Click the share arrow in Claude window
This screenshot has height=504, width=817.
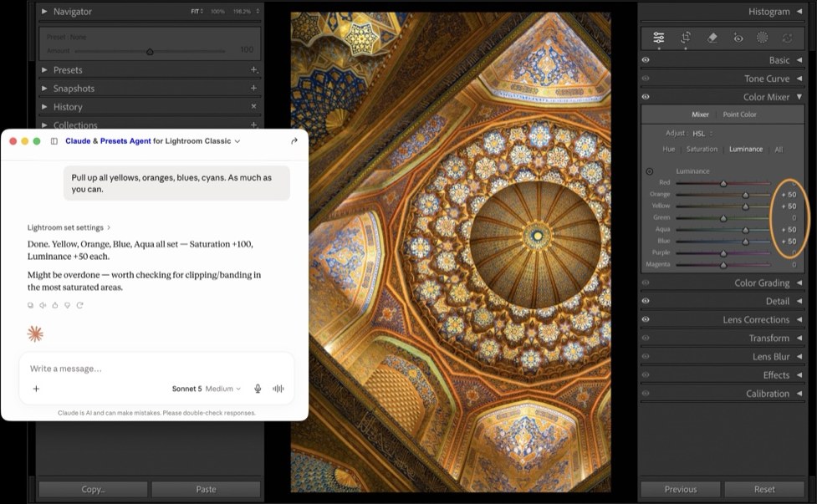pos(294,141)
